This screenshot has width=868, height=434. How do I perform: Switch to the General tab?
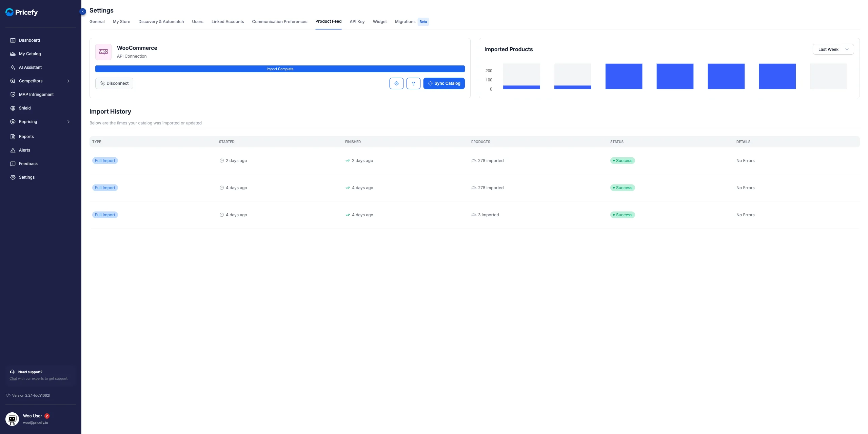(x=97, y=22)
